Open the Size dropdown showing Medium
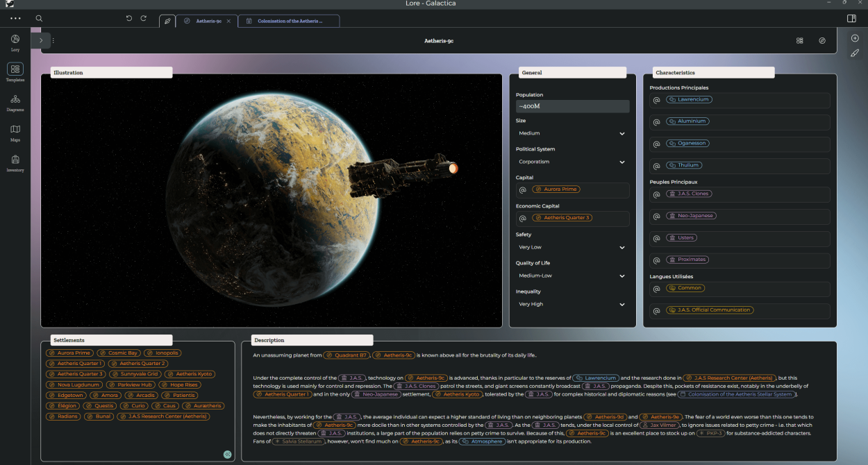 (x=572, y=133)
